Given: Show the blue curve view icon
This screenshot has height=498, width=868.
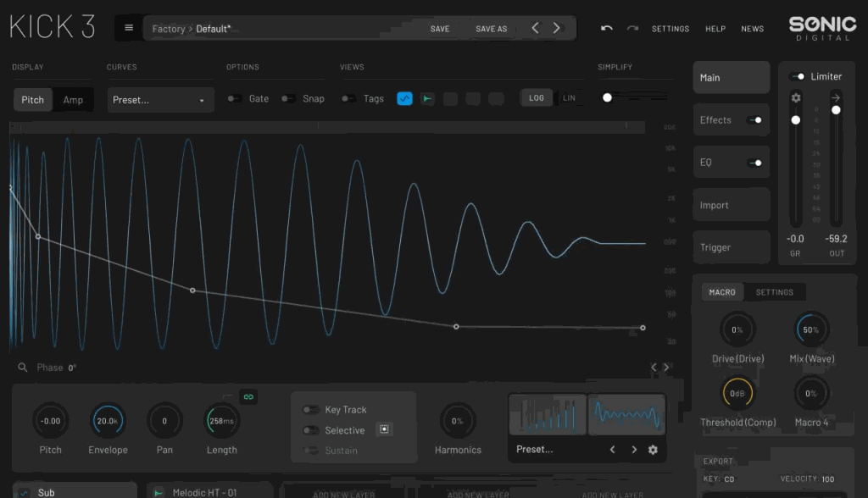Looking at the screenshot, I should coord(404,98).
